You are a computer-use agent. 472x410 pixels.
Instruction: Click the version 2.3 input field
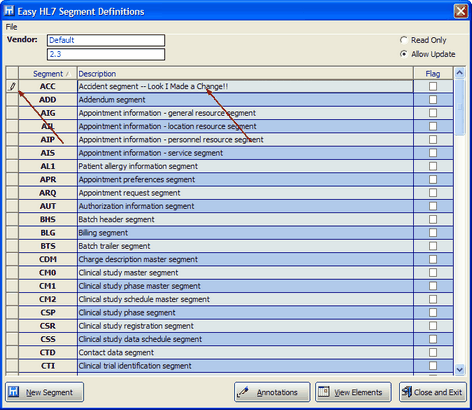coord(106,54)
